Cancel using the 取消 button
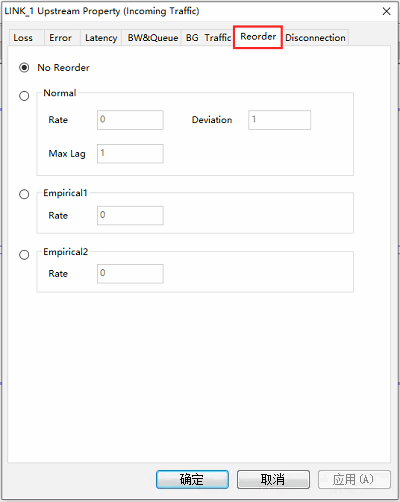 (x=273, y=480)
